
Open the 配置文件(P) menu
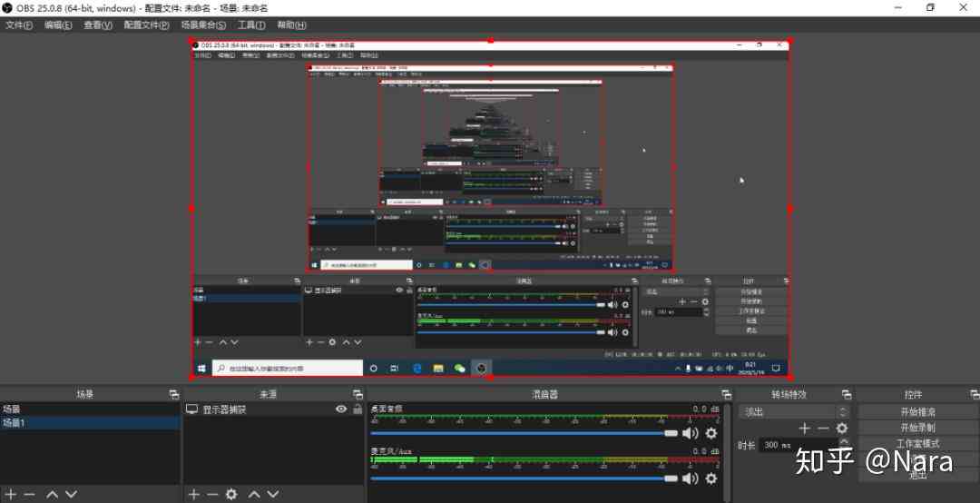[x=146, y=25]
